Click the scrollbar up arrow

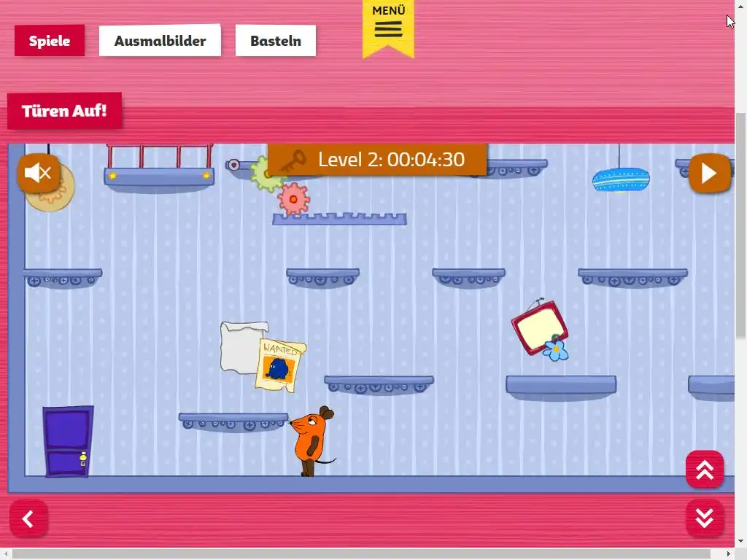pyautogui.click(x=740, y=5)
